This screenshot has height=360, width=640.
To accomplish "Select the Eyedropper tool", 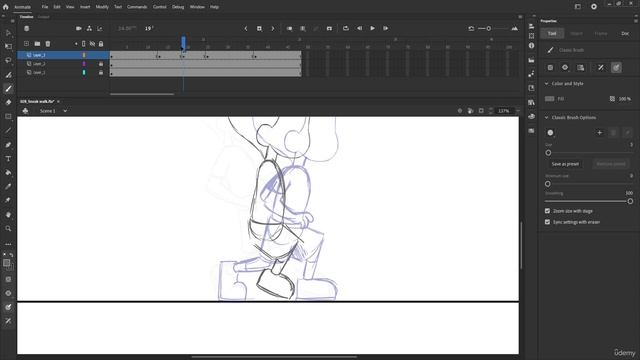I will pos(8,187).
